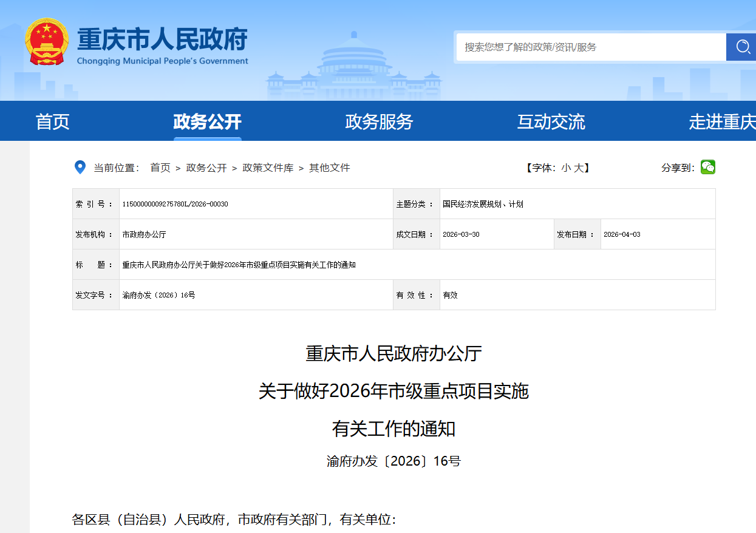
Task: Click the 国民经济发展规划、计划 category value
Action: point(483,204)
